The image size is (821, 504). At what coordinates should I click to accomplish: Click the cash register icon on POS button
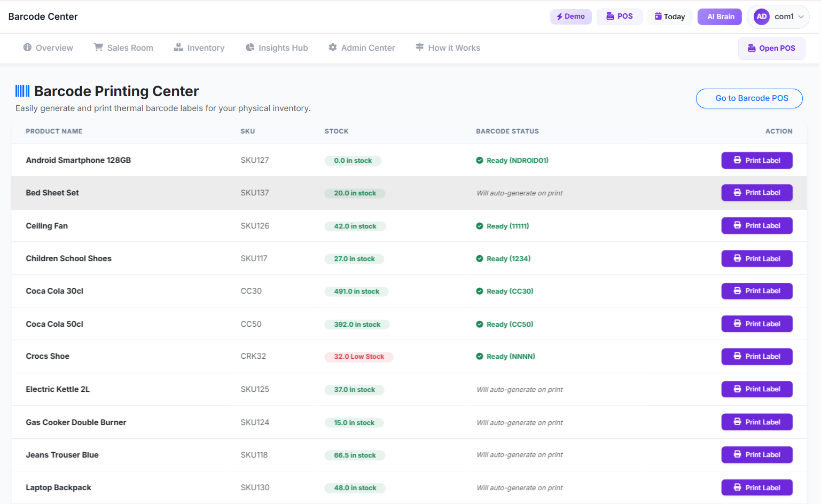[x=610, y=17]
